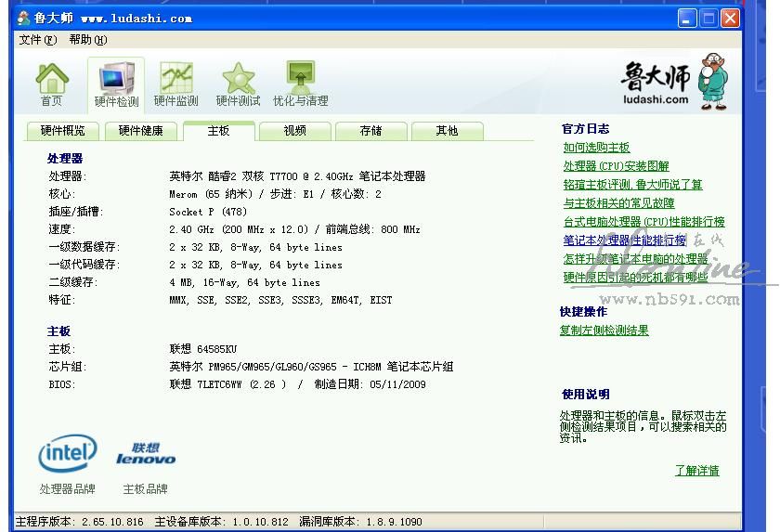The height and width of the screenshot is (532, 780).
Task: Close the Ludashi window
Action: (730, 19)
